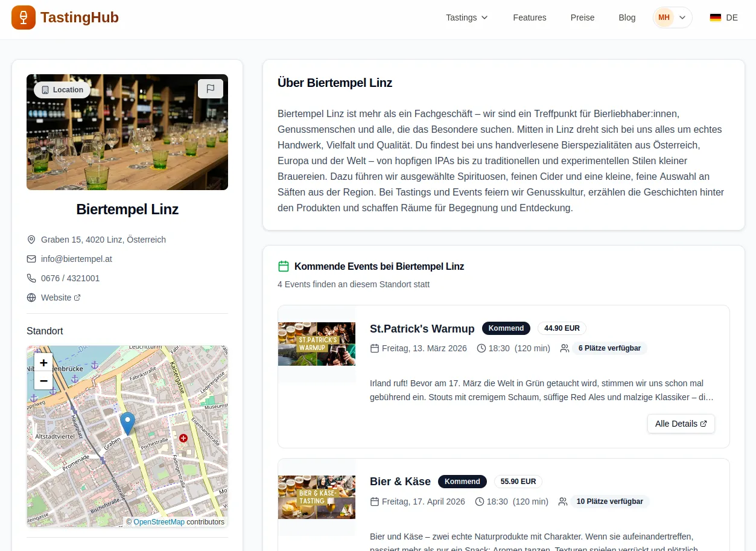This screenshot has width=756, height=551.
Task: Click the phone icon beside 0676 / 4321001
Action: pos(31,278)
